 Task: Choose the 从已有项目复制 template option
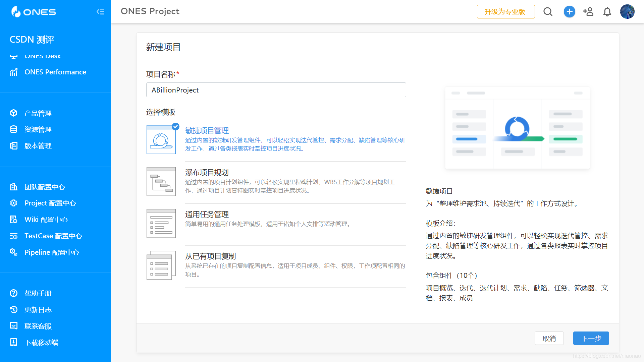pos(210,256)
